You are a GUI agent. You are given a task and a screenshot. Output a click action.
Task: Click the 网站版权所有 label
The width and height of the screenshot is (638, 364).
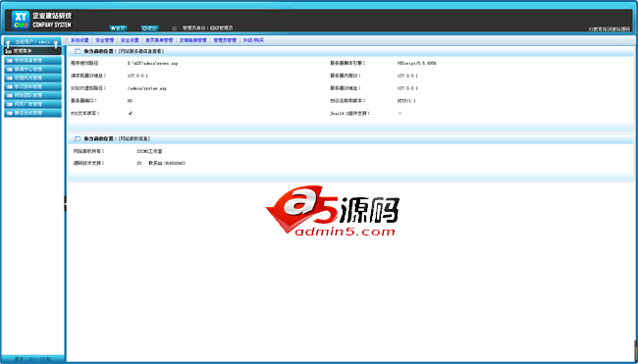click(x=88, y=151)
